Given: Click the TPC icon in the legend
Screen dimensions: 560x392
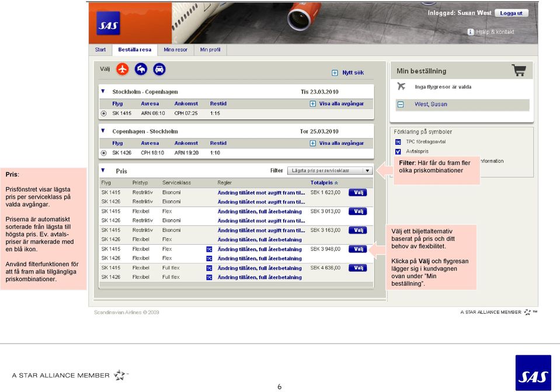Looking at the screenshot, I should point(398,142).
